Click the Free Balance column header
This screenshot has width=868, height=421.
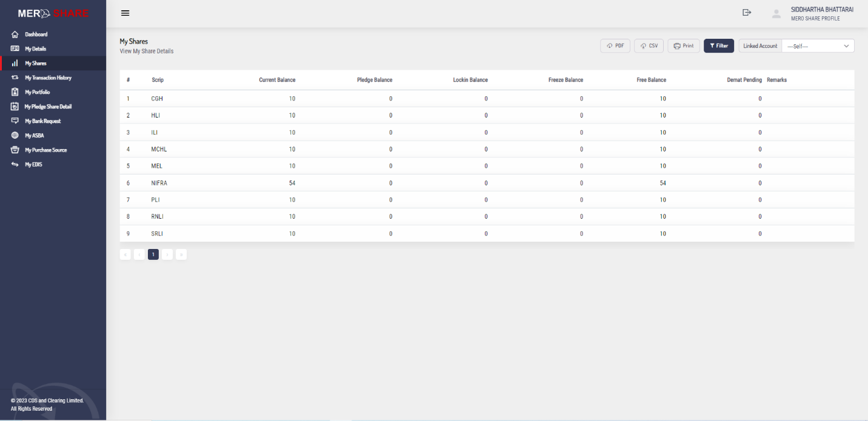pos(652,80)
